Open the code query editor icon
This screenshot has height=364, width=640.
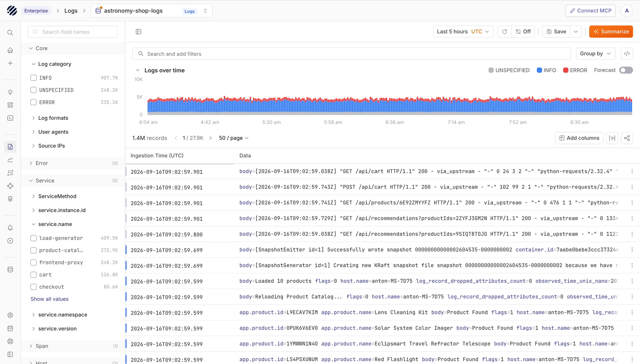click(627, 54)
